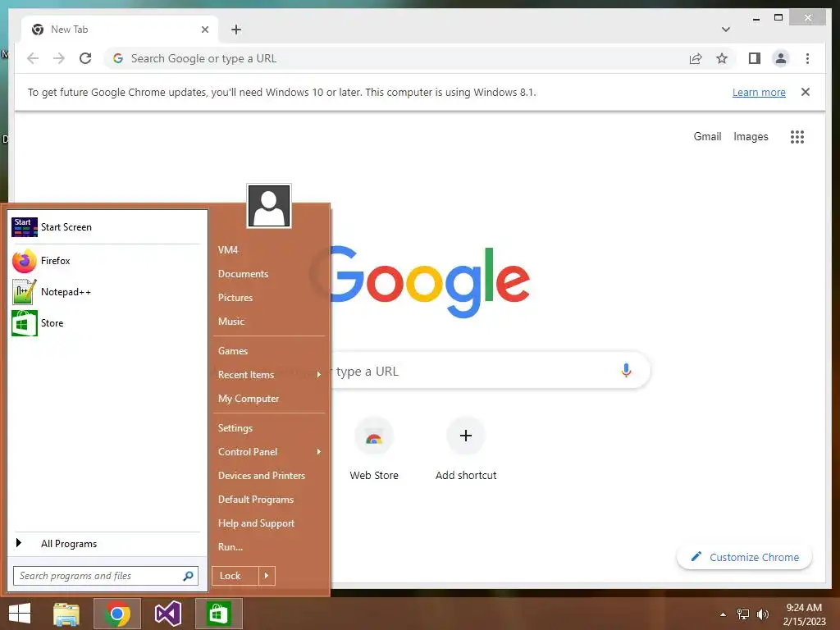
Task: Open Visual Studio from the taskbar
Action: coord(167,614)
